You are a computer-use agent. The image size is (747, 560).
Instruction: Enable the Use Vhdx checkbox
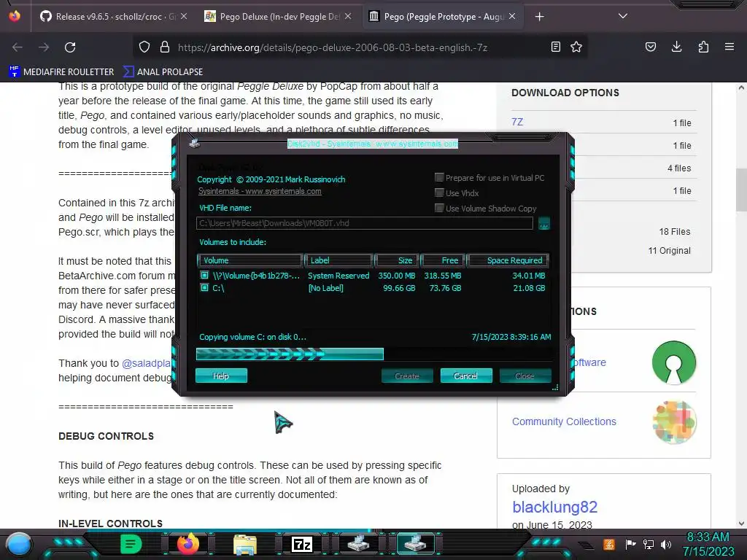pyautogui.click(x=439, y=192)
